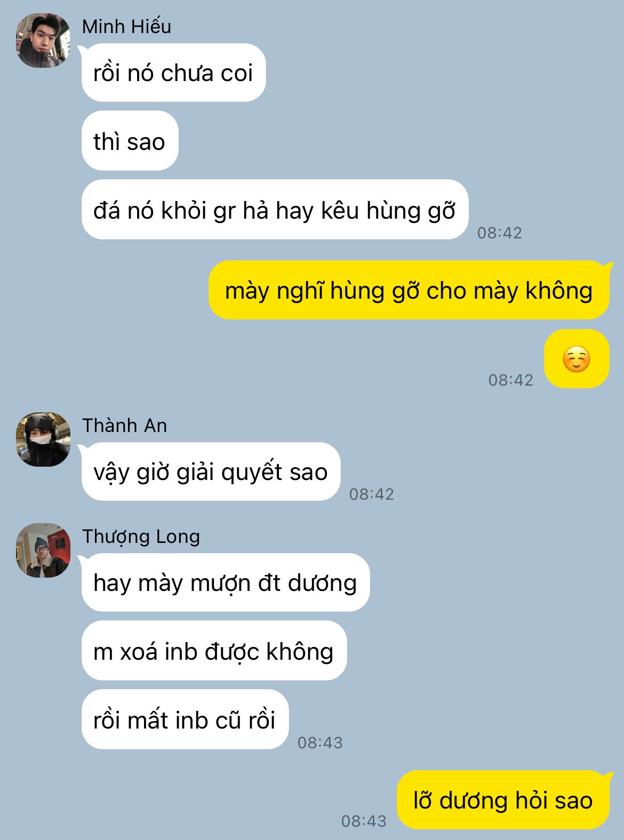Tap message "đá nó khỏi gr hả hay kêu hùng gỡ"

click(x=275, y=210)
